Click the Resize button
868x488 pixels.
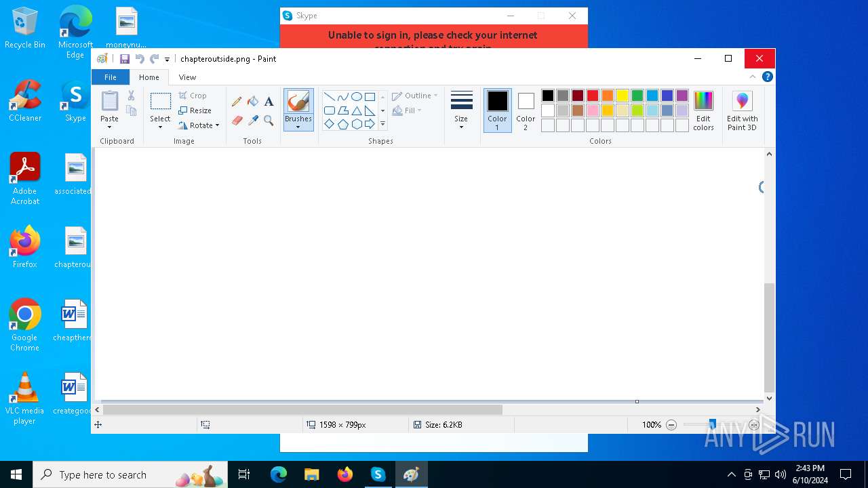pos(195,110)
